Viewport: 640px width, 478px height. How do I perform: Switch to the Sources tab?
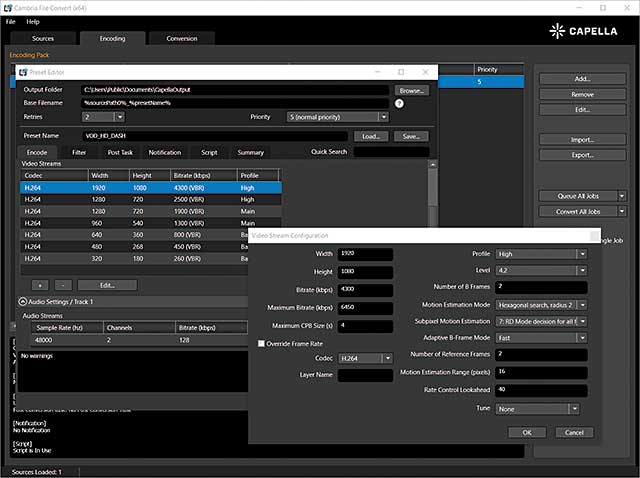pos(43,38)
